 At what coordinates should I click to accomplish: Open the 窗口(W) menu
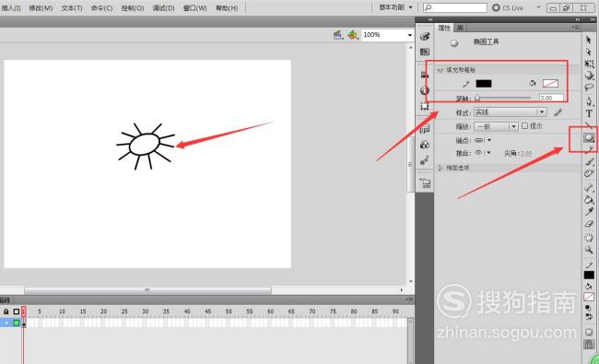pyautogui.click(x=194, y=7)
